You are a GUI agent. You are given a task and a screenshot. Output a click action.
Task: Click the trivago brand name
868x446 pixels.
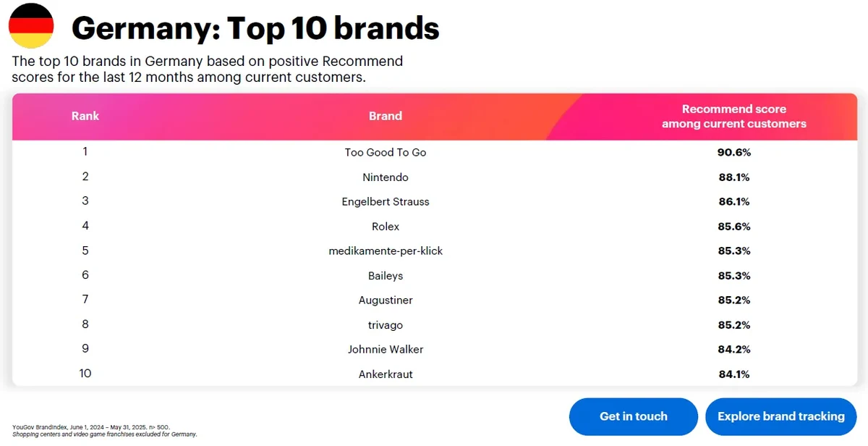point(386,325)
